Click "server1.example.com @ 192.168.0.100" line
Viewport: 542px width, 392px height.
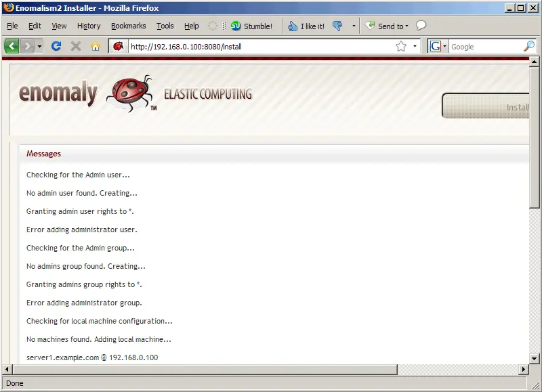point(92,357)
